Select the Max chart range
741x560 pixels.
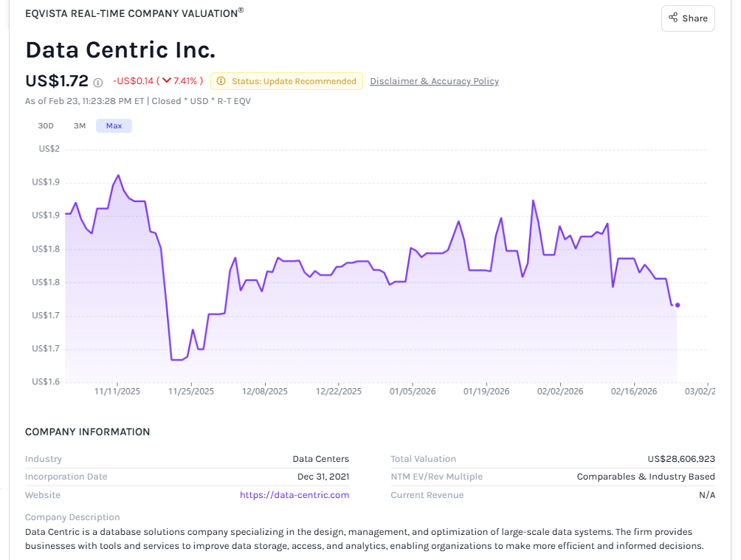114,125
